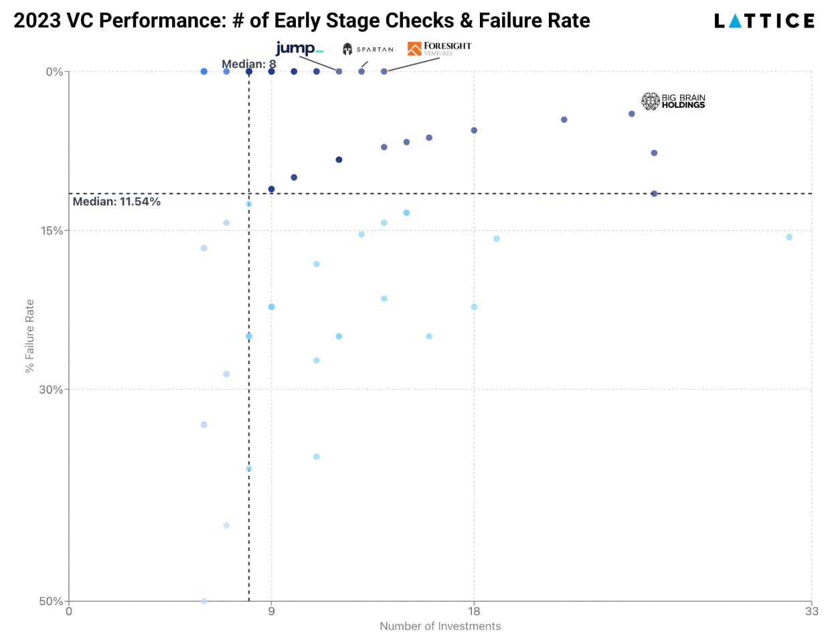Viewport: 838px width, 644px height.
Task: Click the Number of Investments axis label
Action: pos(440,626)
